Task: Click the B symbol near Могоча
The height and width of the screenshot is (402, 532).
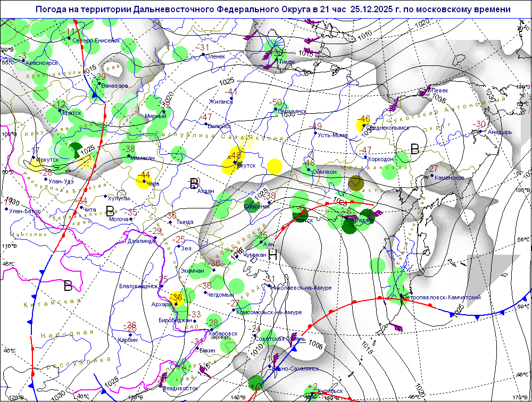Action: (x=110, y=211)
